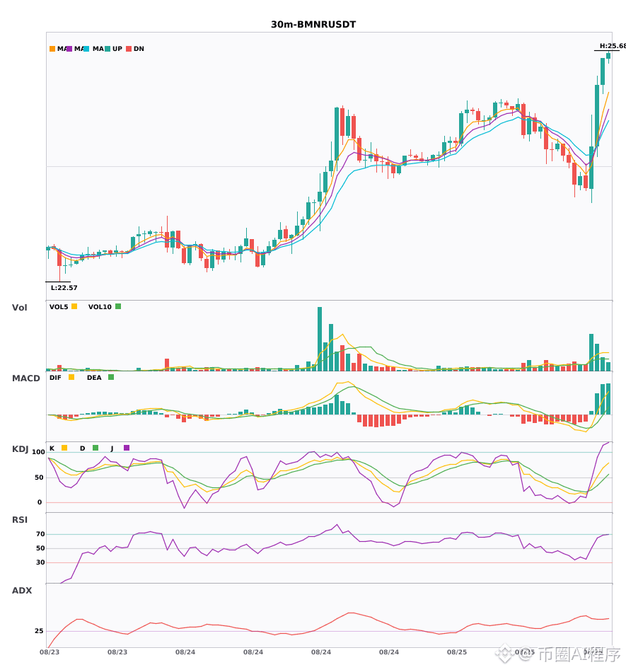Click the 25 level on ADX axis
Screen dimensions: 626x672
tap(39, 631)
